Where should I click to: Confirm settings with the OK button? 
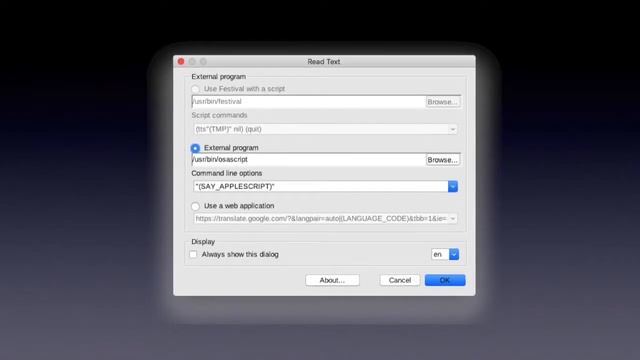pyautogui.click(x=445, y=280)
